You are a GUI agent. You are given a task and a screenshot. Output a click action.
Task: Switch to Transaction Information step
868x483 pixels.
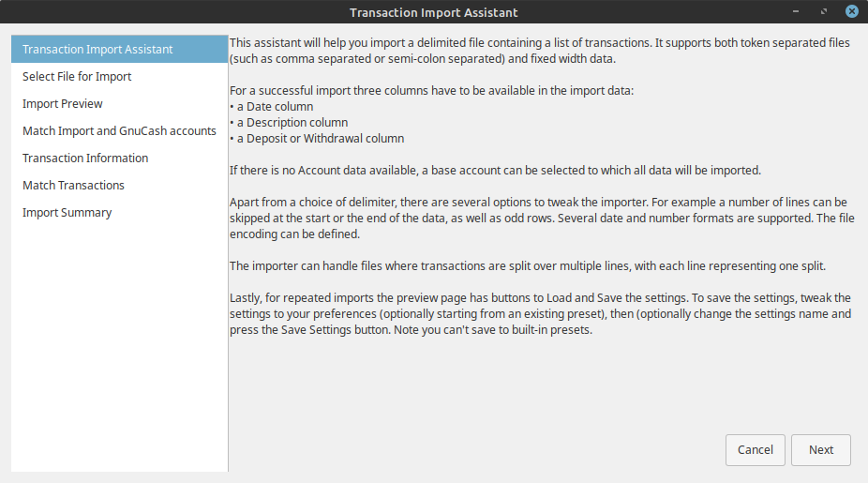click(85, 158)
